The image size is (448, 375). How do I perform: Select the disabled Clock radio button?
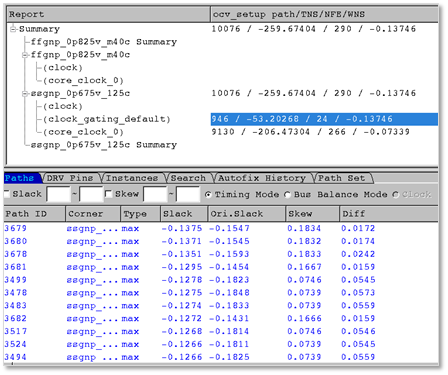tap(396, 194)
